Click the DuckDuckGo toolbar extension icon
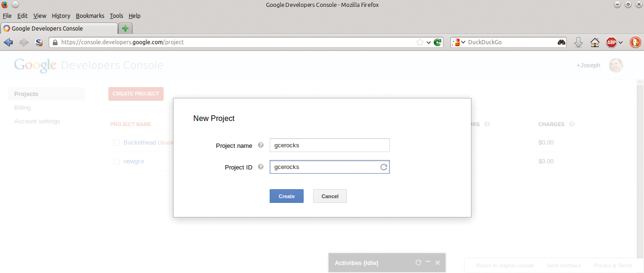The image size is (644, 273). tap(635, 42)
